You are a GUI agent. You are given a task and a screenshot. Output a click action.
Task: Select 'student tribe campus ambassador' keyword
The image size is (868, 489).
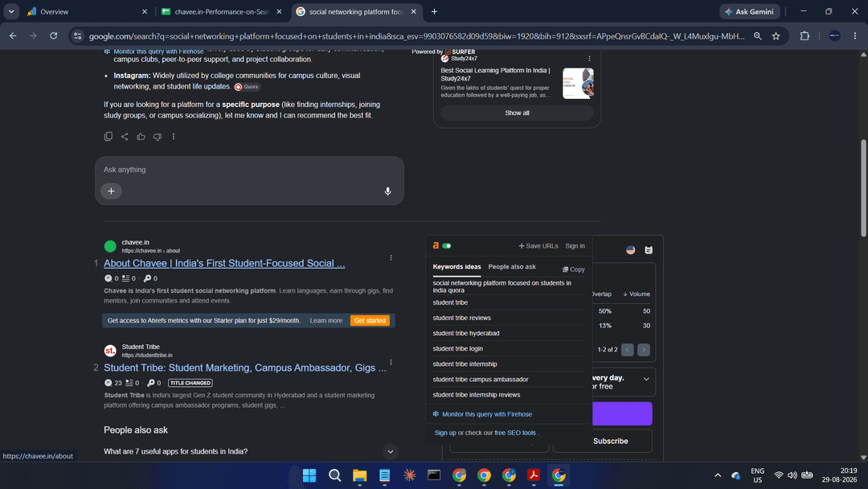tap(481, 380)
